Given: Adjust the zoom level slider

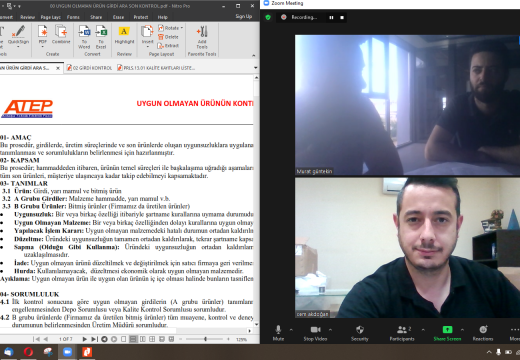Looking at the screenshot, I should click(x=205, y=339).
